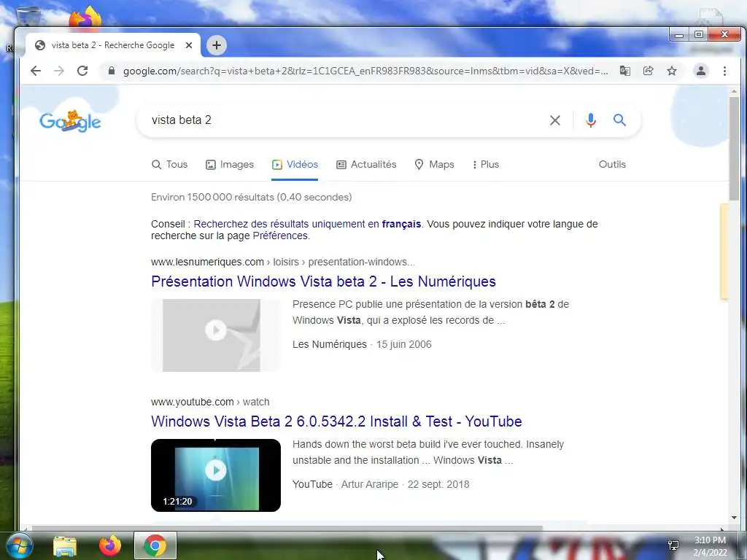Click the Google doodle logo
The image size is (747, 560).
pyautogui.click(x=70, y=121)
